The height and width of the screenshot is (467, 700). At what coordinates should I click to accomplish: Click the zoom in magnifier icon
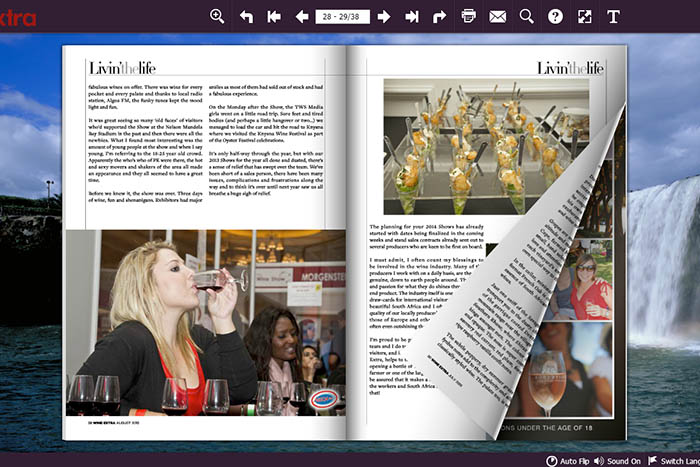[x=217, y=17]
